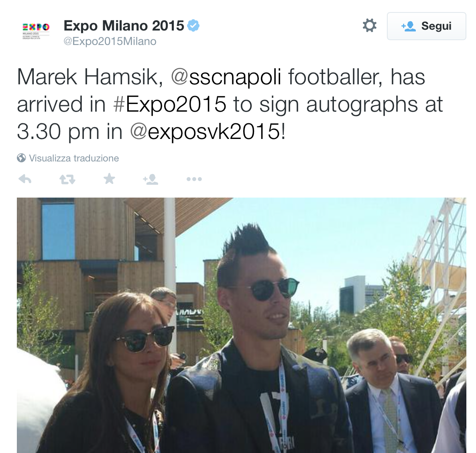476x453 pixels.
Task: Open the Expo Milano 2015 profile name
Action: (124, 26)
